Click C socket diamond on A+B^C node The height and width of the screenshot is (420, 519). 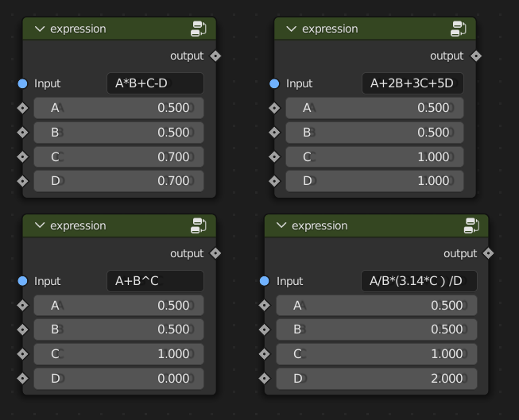(x=22, y=354)
